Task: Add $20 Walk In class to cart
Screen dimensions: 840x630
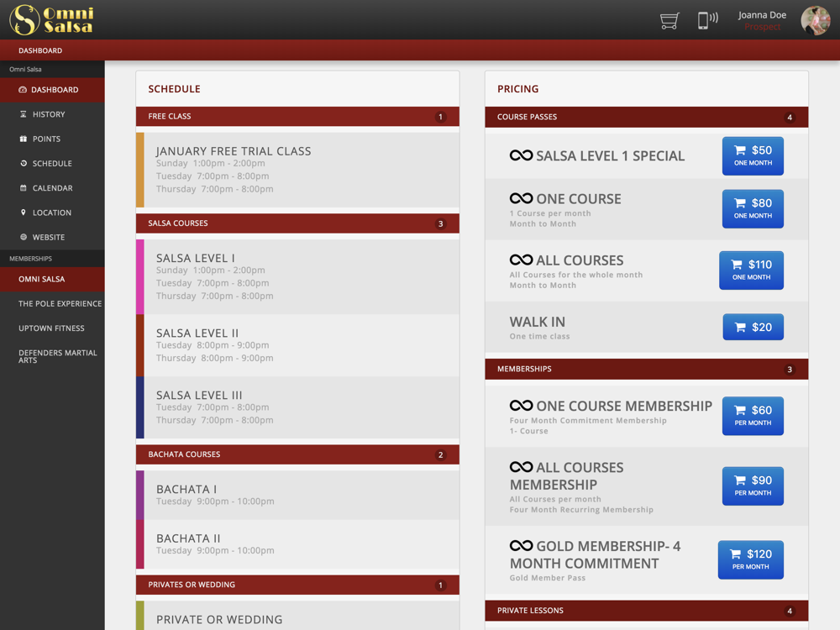Action: 753,327
